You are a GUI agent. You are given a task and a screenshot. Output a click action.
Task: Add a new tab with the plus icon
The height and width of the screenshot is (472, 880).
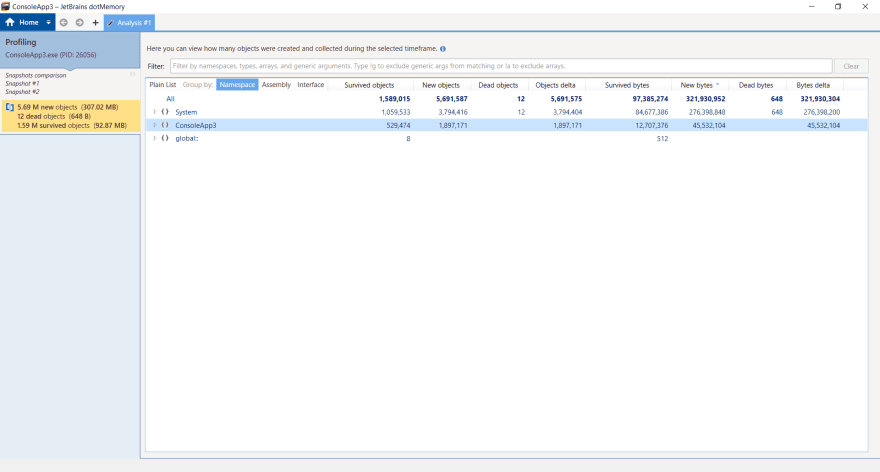tap(95, 22)
